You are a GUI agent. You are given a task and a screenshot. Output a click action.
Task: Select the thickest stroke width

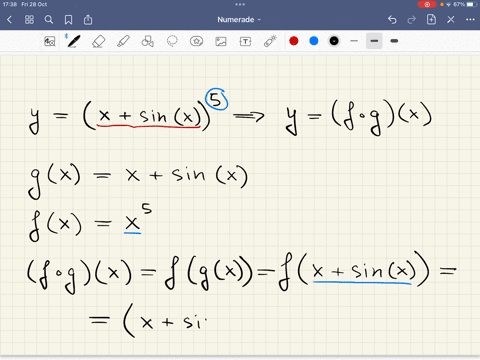click(x=394, y=41)
